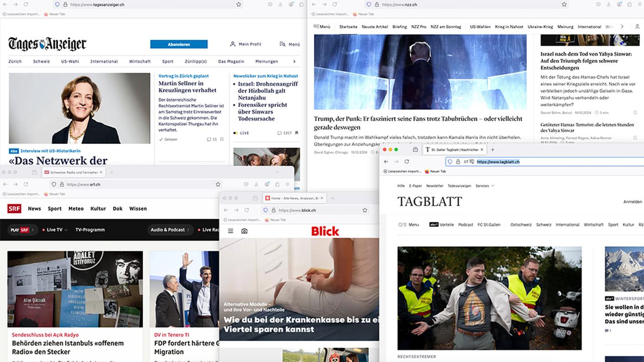Screen dimensions: 644x362
Task: Reload the Tagblatt browser page
Action: coord(407,161)
